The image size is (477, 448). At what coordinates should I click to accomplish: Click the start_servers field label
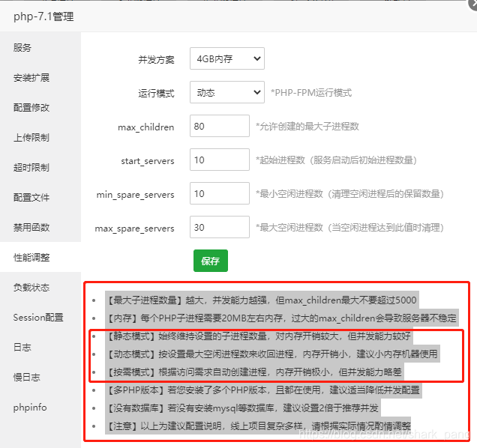pos(148,161)
